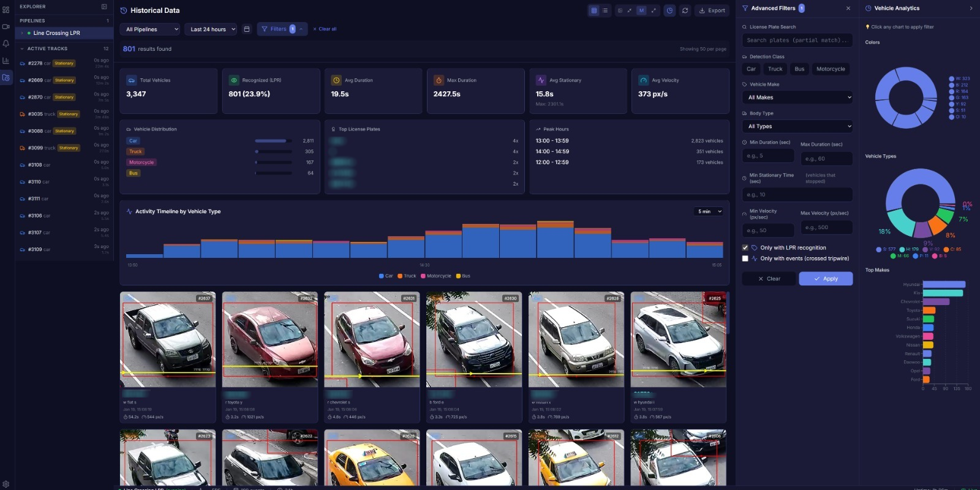Click the car icon beside track #2278
Image resolution: width=980 pixels, height=490 pixels.
[x=23, y=64]
